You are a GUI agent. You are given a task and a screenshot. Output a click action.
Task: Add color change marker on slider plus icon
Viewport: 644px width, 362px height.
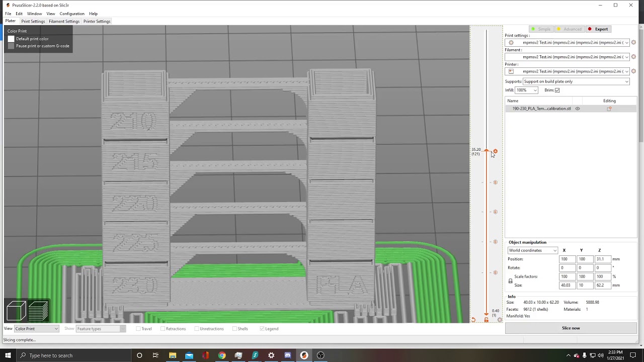[x=495, y=151]
